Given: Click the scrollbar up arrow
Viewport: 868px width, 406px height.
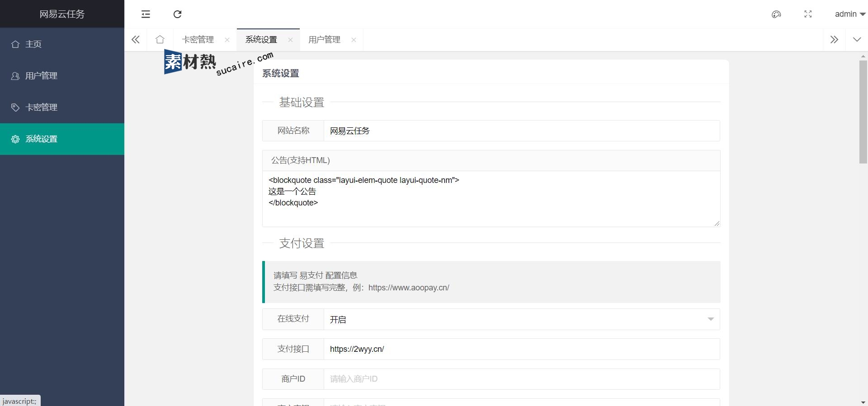Looking at the screenshot, I should [863, 56].
